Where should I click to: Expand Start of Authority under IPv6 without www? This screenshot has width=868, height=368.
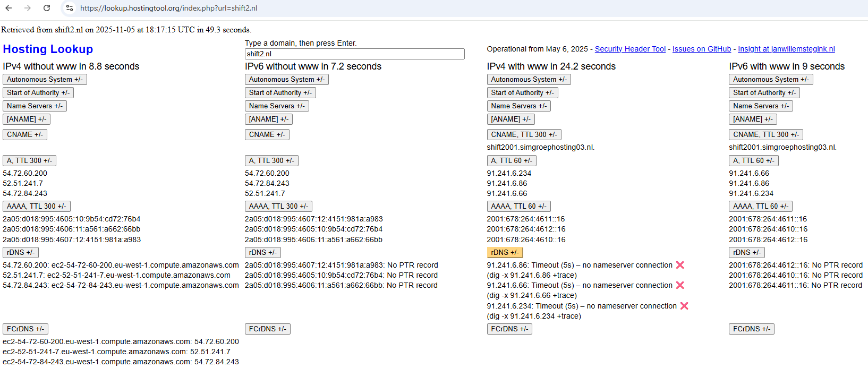point(280,92)
